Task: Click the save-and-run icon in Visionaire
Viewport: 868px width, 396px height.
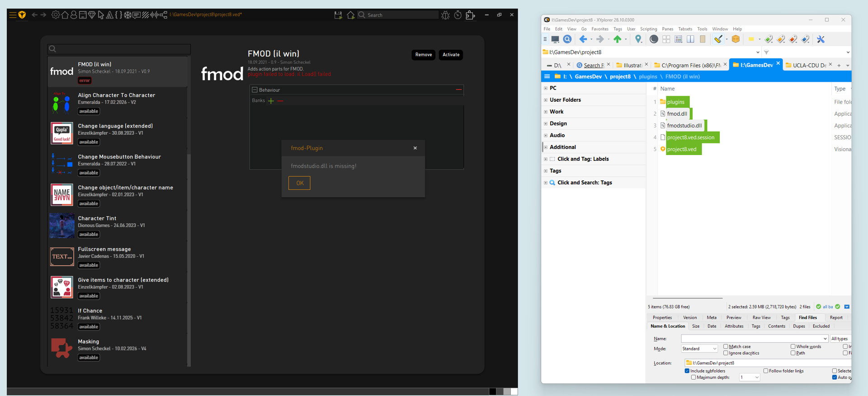Action: (x=338, y=15)
